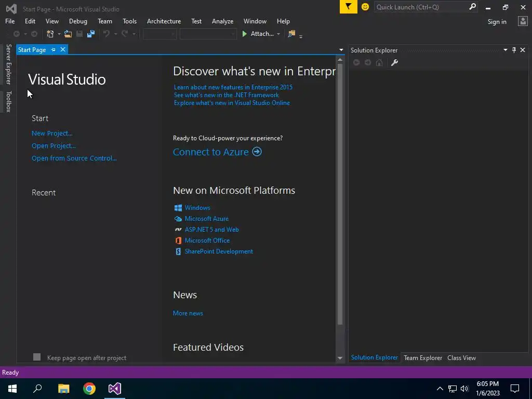The width and height of the screenshot is (532, 399).
Task: Click the feedback smiley icon
Action: [365, 7]
